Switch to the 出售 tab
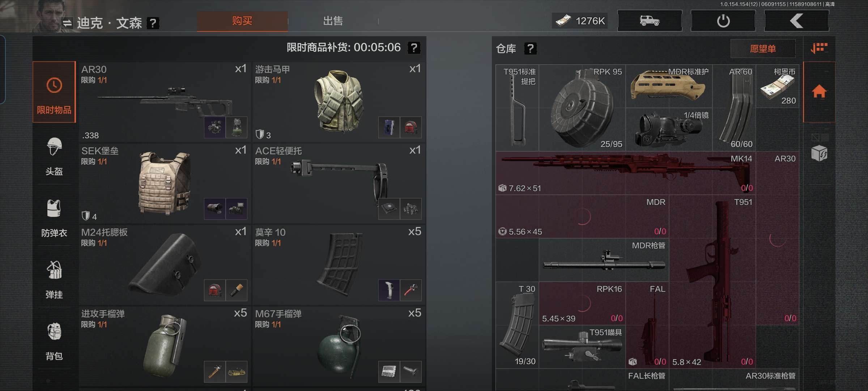This screenshot has width=868, height=391. tap(333, 21)
